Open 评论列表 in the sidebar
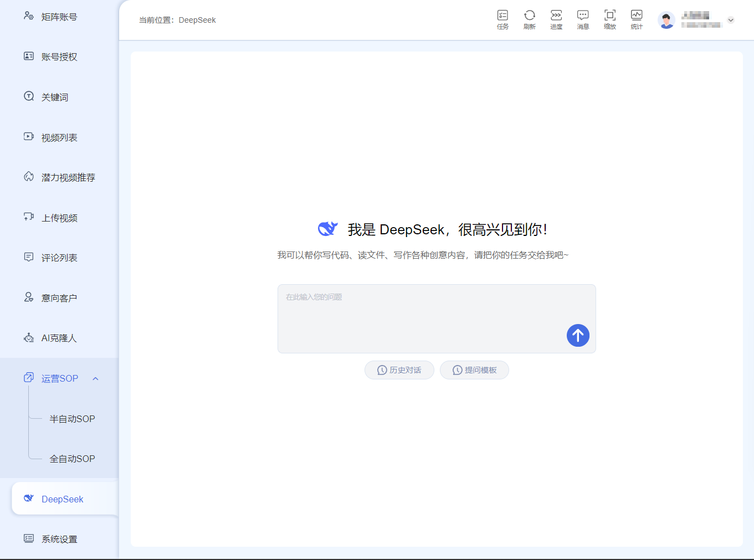The width and height of the screenshot is (754, 560). (x=59, y=258)
